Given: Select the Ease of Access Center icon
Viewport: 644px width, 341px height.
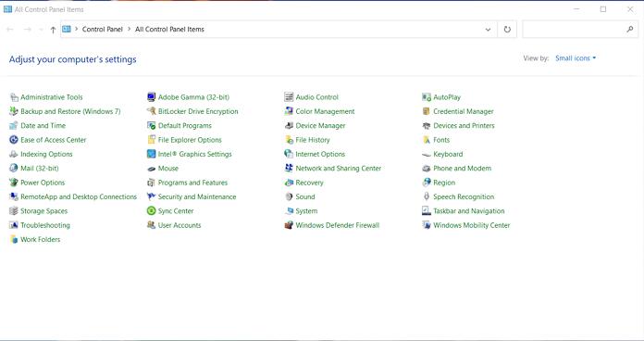Looking at the screenshot, I should (x=14, y=140).
